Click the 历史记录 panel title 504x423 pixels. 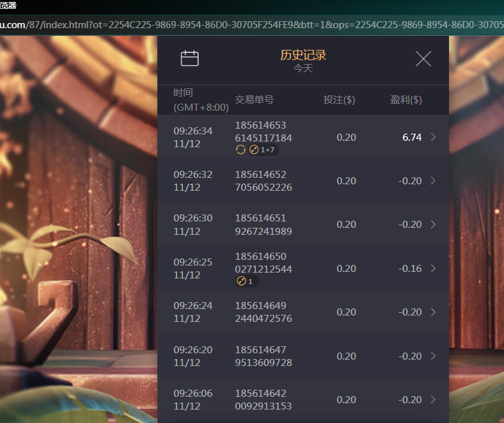(x=303, y=55)
